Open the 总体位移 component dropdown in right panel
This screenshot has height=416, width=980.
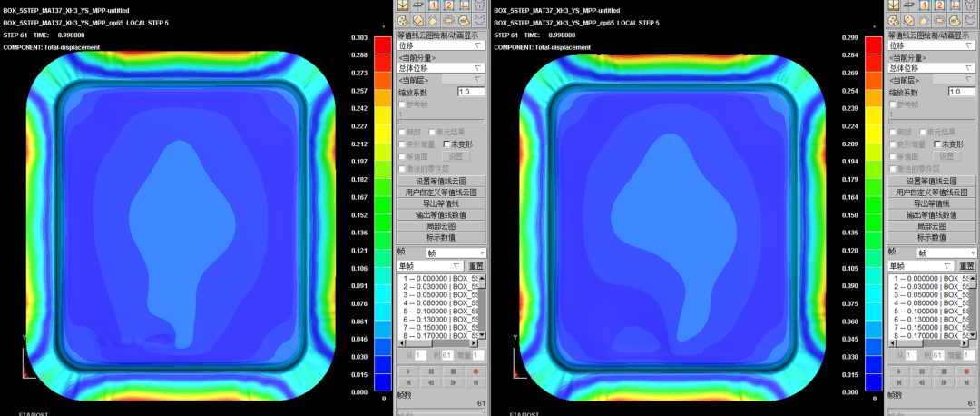[931, 67]
